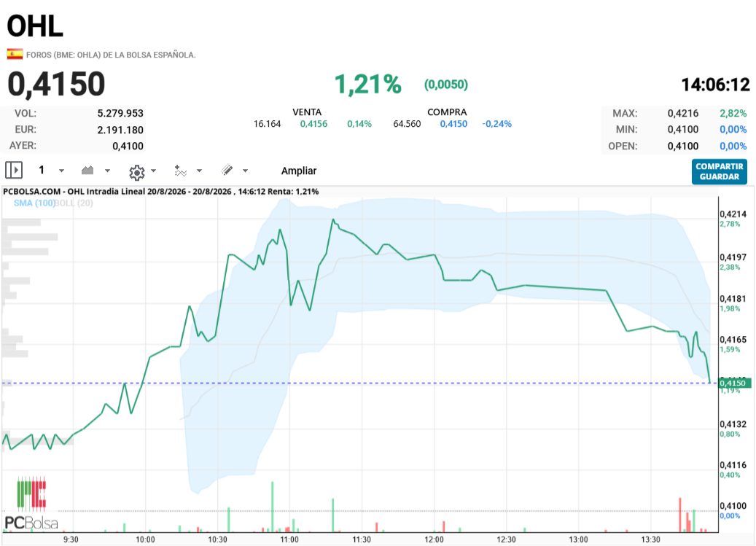Click the 11:00 time axis label
The width and height of the screenshot is (756, 546).
289,539
